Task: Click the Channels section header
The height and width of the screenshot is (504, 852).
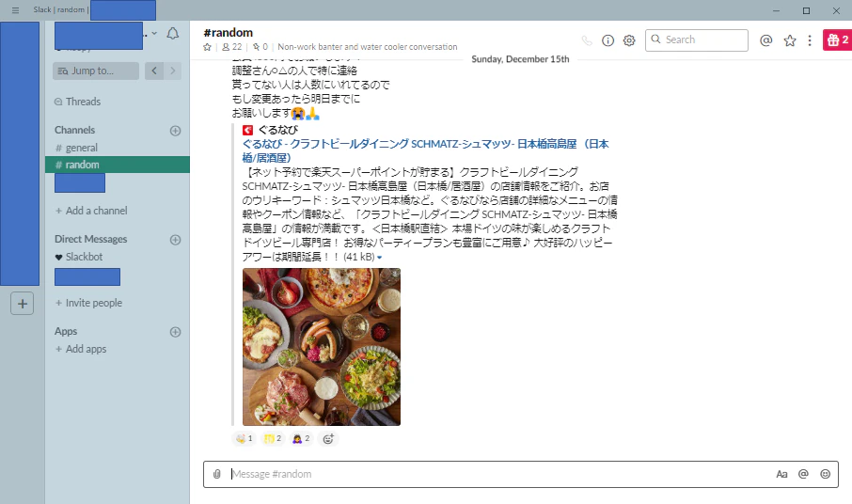Action: tap(74, 130)
